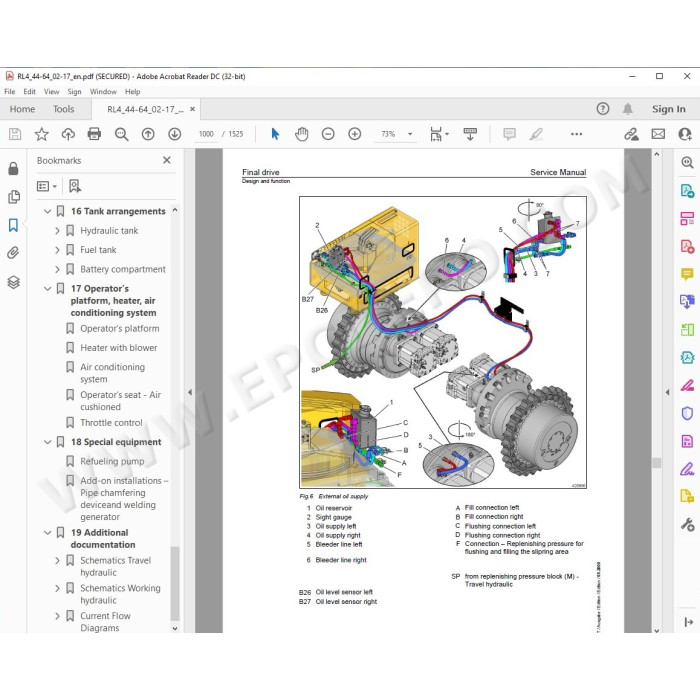Screen dimensions: 700x700
Task: Open the Edit menu
Action: pos(29,92)
